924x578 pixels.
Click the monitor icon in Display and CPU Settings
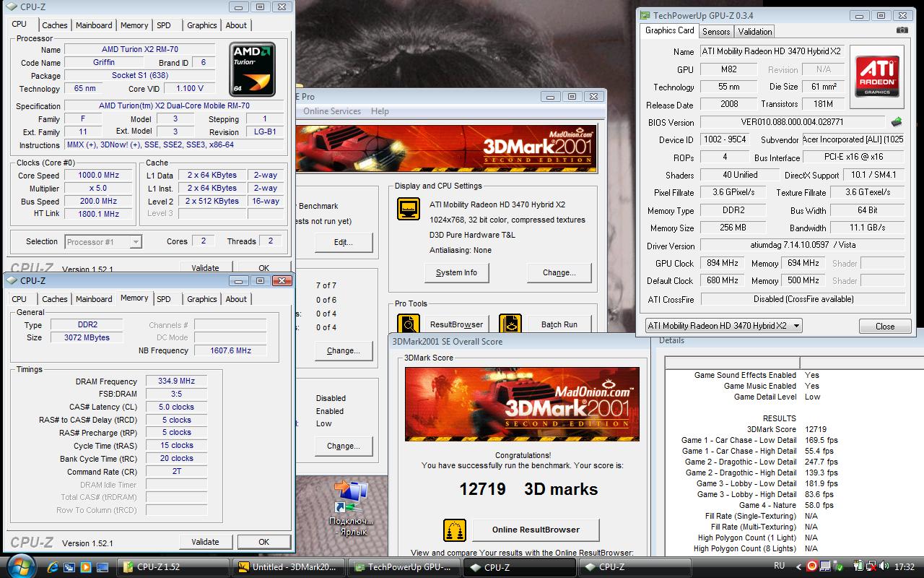[409, 209]
